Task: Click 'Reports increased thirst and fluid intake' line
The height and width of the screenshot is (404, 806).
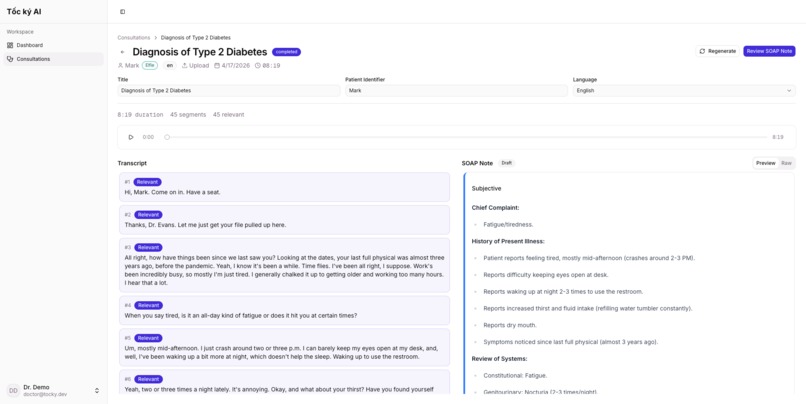Action: coord(588,308)
